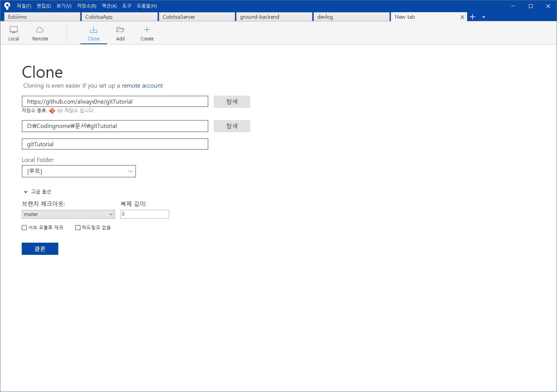Click the destination path input field
The height and width of the screenshot is (392, 557).
tap(115, 126)
